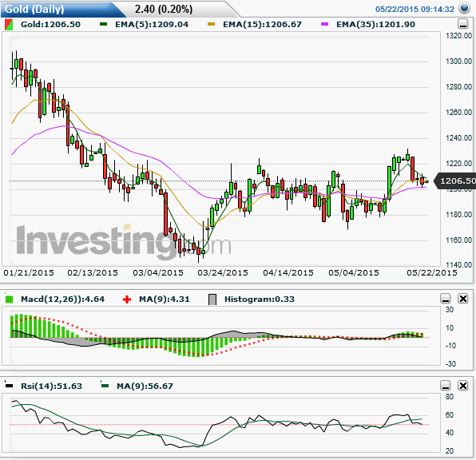Minimize the main Gold price chart panel
476x460 pixels.
click(462, 24)
